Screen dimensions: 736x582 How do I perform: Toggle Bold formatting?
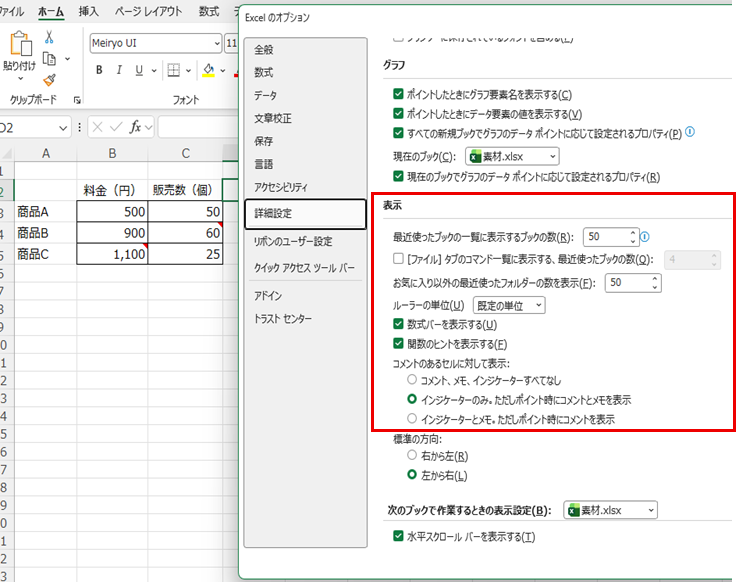[x=100, y=70]
